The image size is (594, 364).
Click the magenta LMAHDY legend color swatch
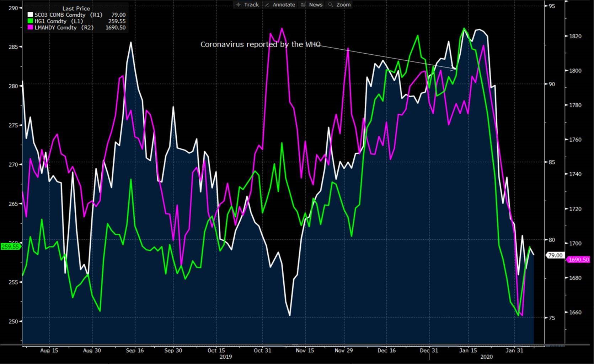(x=31, y=28)
